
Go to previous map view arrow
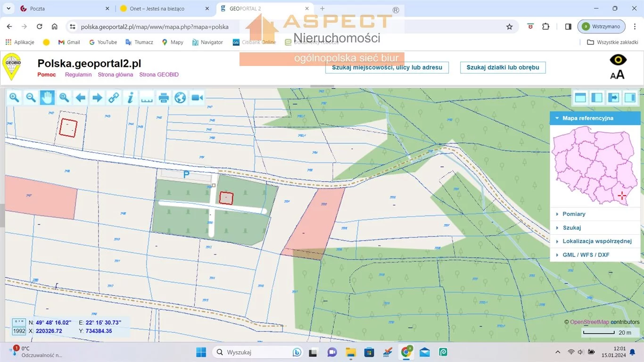click(x=81, y=98)
